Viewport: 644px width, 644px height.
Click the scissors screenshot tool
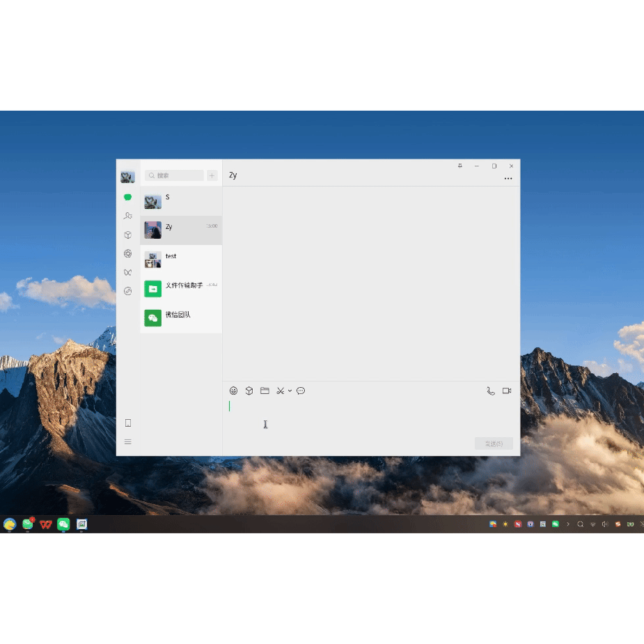tap(280, 391)
